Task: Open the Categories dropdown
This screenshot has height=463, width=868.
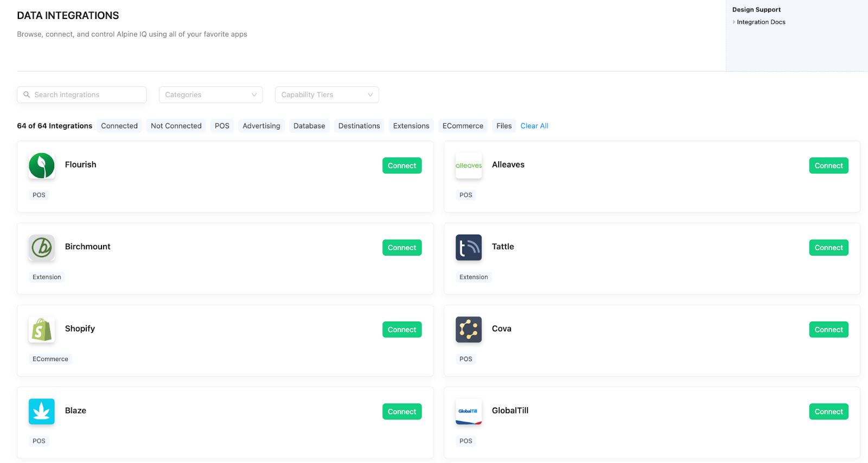Action: pos(210,94)
